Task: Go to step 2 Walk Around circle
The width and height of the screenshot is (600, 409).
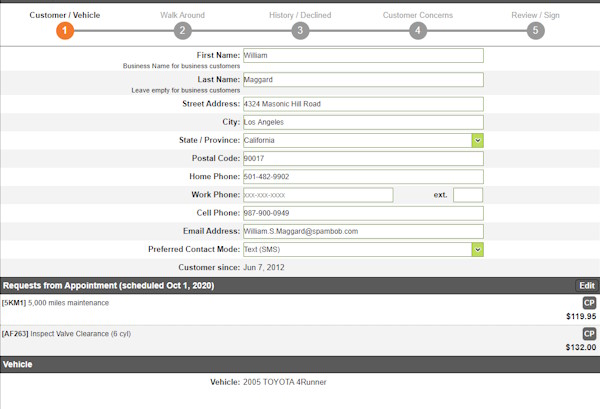Action: click(x=181, y=31)
